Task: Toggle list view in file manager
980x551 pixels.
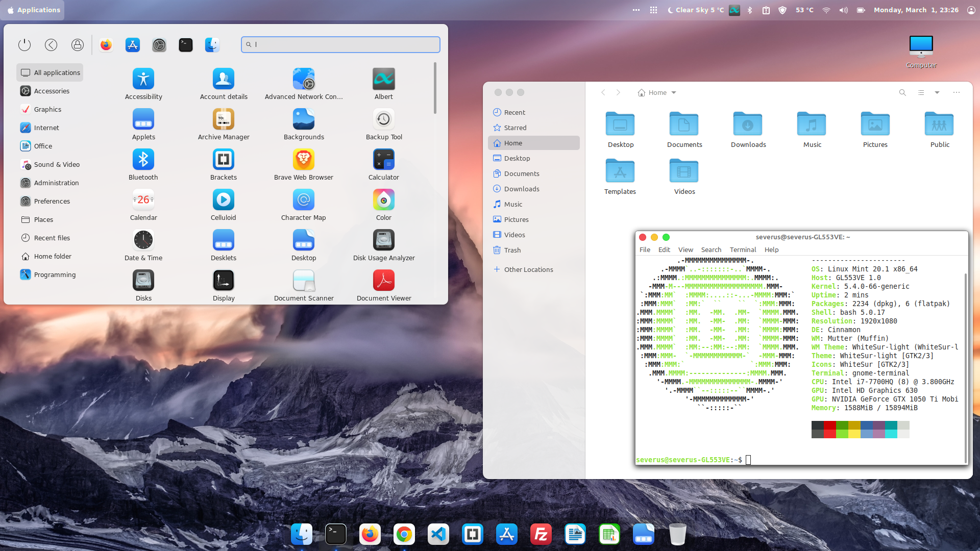Action: tap(921, 92)
